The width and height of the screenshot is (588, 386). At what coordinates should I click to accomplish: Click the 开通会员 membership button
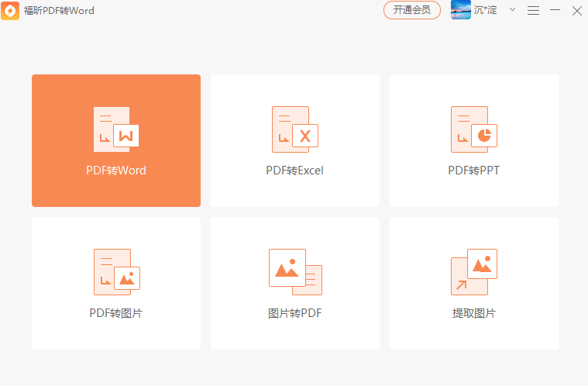pyautogui.click(x=411, y=10)
